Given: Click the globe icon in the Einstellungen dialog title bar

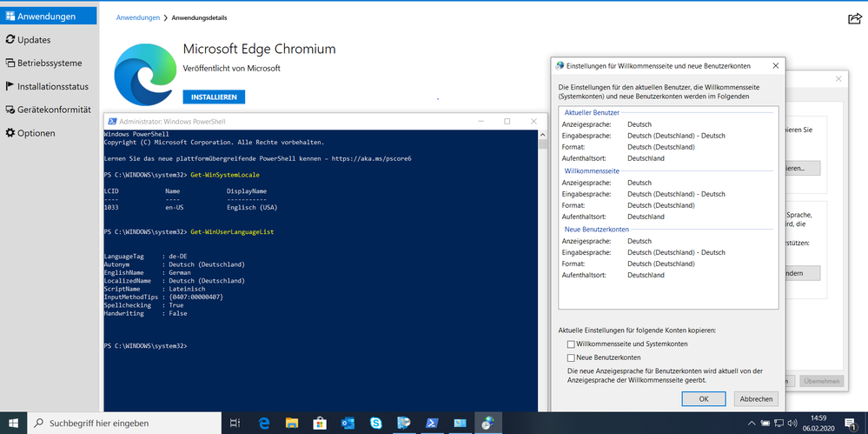Looking at the screenshot, I should (560, 65).
